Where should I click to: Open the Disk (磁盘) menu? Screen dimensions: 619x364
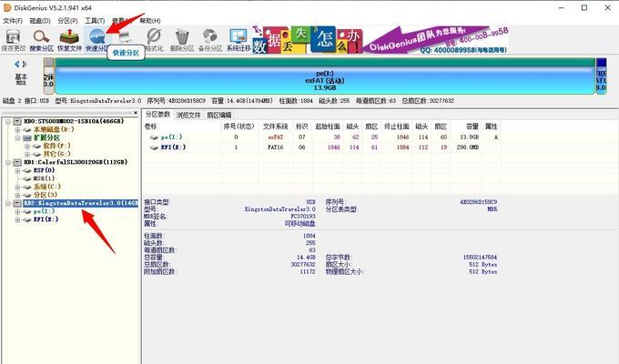(40, 21)
